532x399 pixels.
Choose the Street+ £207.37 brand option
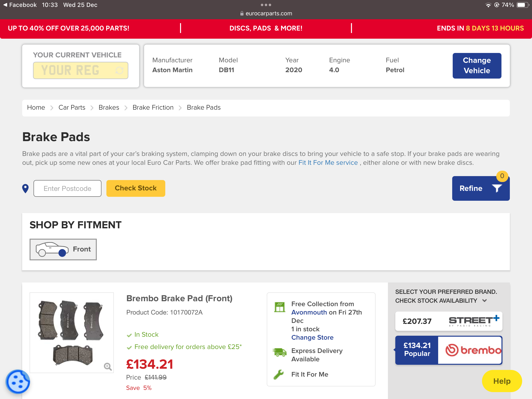449,321
